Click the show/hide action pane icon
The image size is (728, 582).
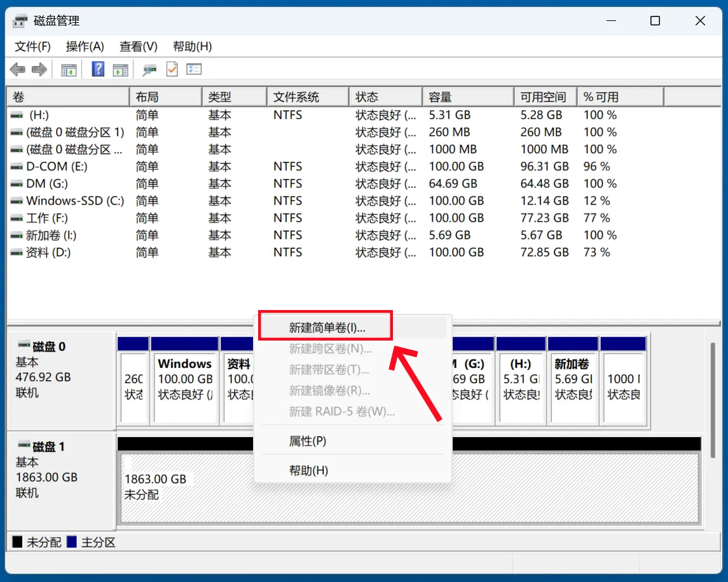[120, 70]
